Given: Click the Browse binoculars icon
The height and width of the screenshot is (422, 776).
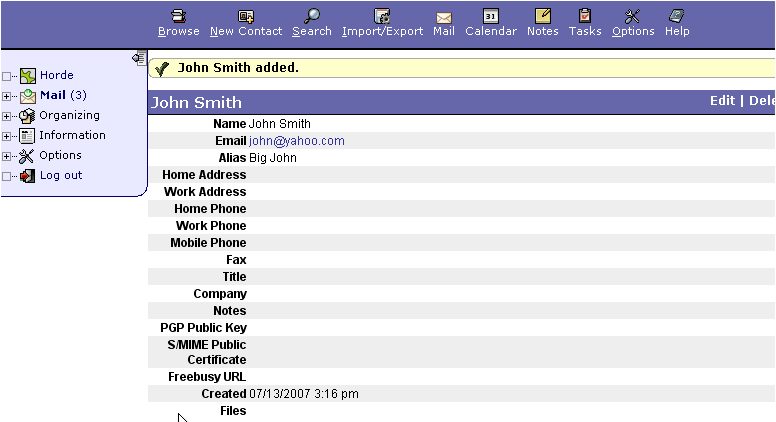Looking at the screenshot, I should click(178, 15).
